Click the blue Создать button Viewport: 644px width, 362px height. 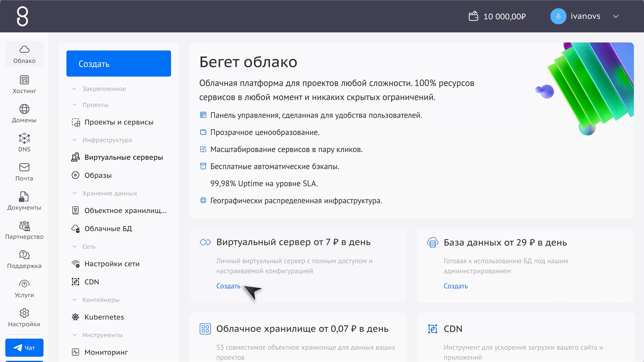pyautogui.click(x=119, y=64)
